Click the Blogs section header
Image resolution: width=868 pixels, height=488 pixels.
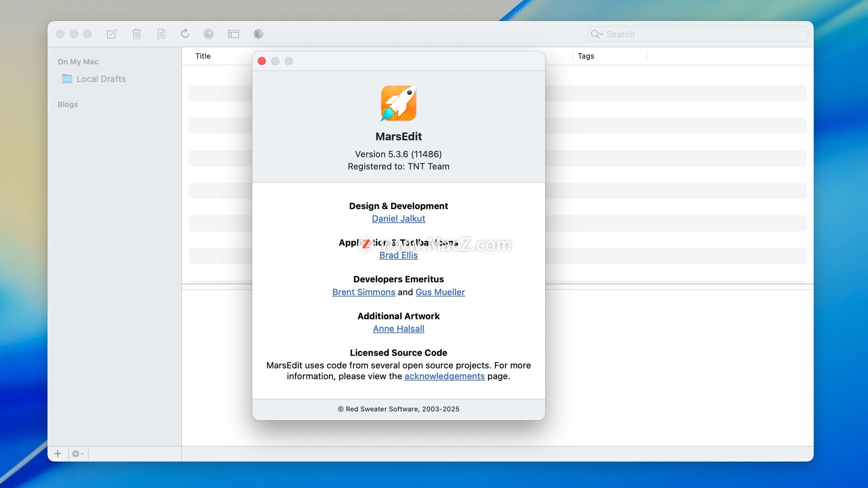(x=68, y=104)
